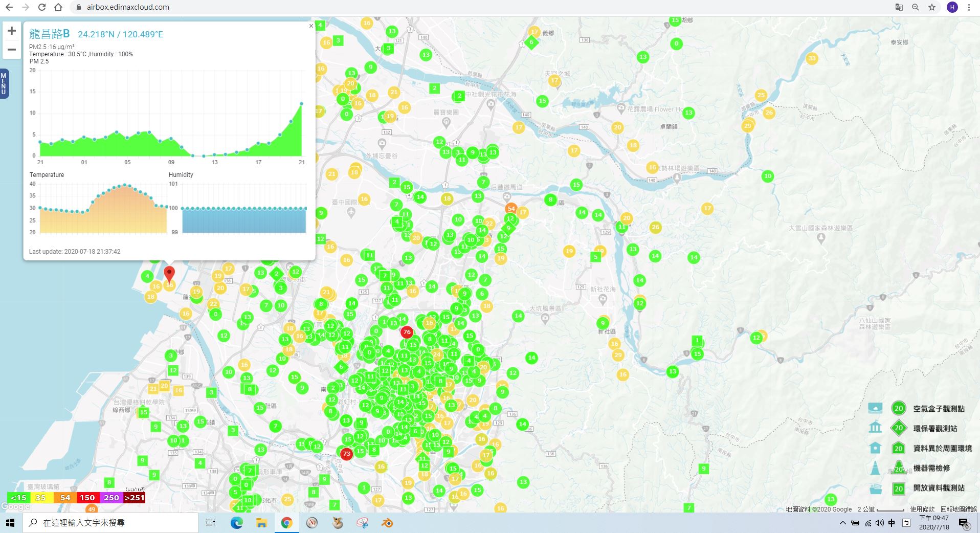
Task: Open the H profile avatar
Action: 952,7
